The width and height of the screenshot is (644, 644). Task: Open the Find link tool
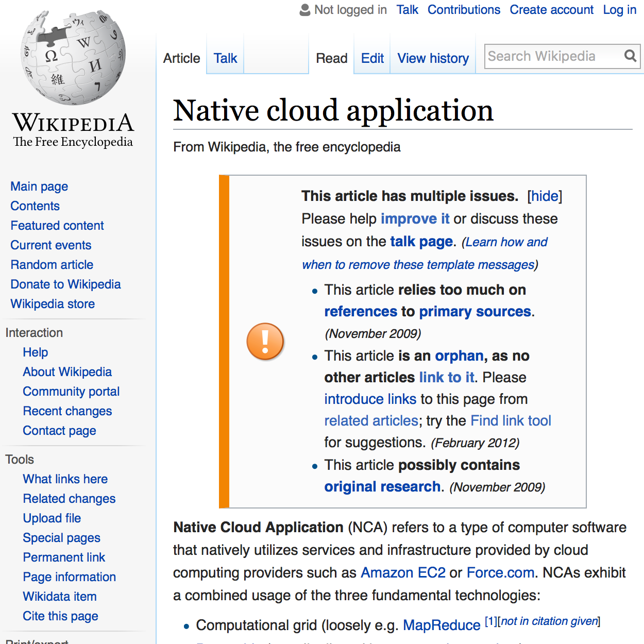point(511,420)
